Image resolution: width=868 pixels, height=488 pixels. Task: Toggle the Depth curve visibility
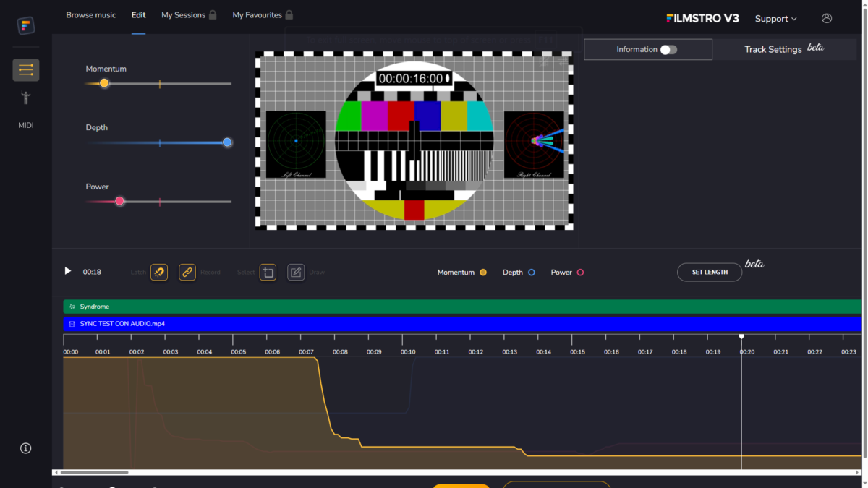click(532, 273)
